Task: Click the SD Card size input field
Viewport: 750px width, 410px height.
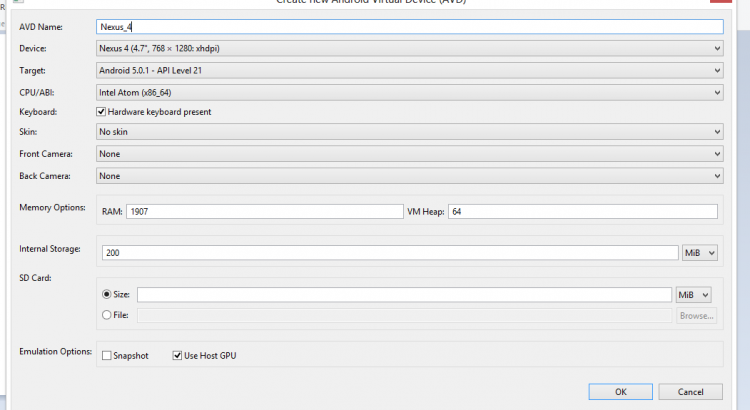Action: [x=403, y=295]
